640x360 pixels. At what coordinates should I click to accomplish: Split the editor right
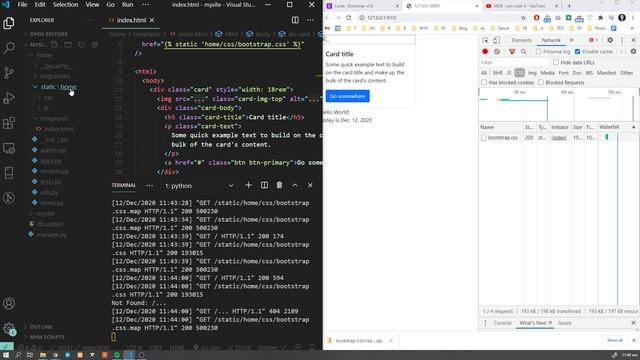point(295,20)
